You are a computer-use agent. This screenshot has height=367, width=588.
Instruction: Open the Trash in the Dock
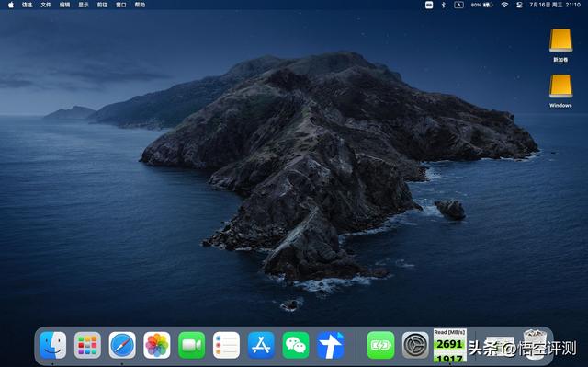(535, 345)
